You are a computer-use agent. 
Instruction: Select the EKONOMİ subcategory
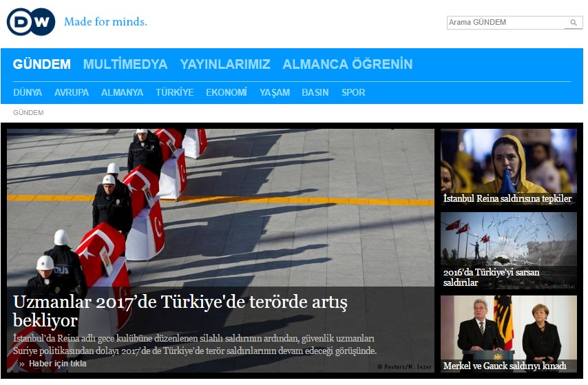coord(226,92)
